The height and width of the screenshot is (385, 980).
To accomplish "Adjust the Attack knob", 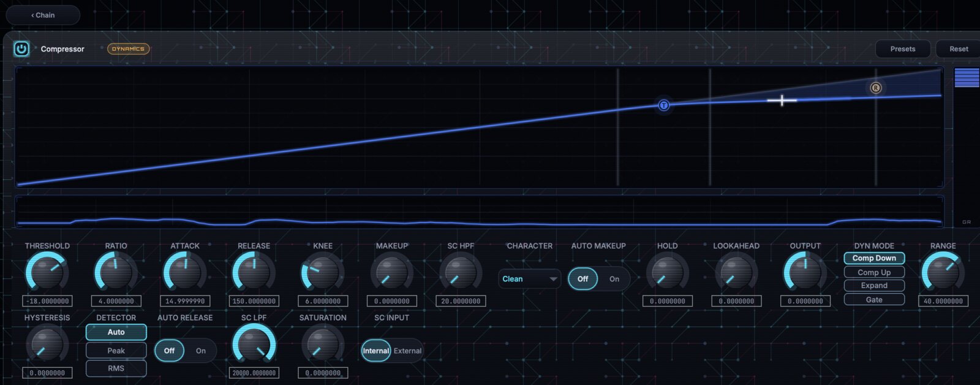I will pyautogui.click(x=185, y=272).
